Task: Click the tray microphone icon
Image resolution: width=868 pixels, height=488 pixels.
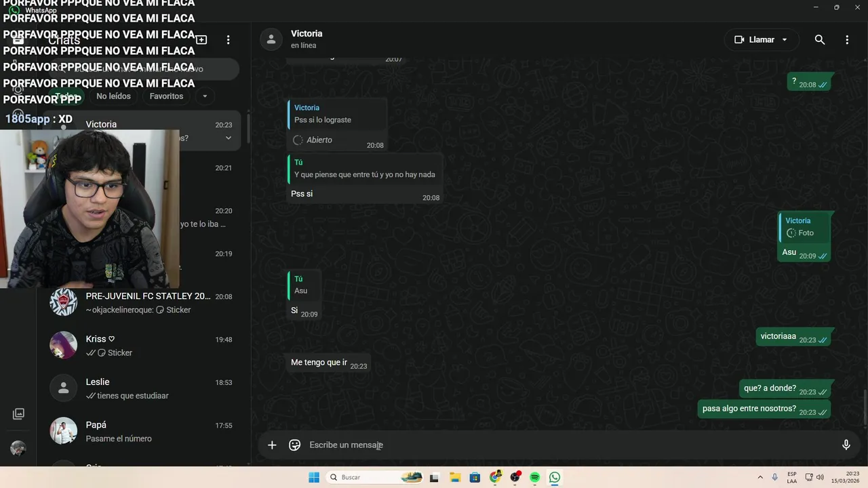Action: click(x=775, y=477)
